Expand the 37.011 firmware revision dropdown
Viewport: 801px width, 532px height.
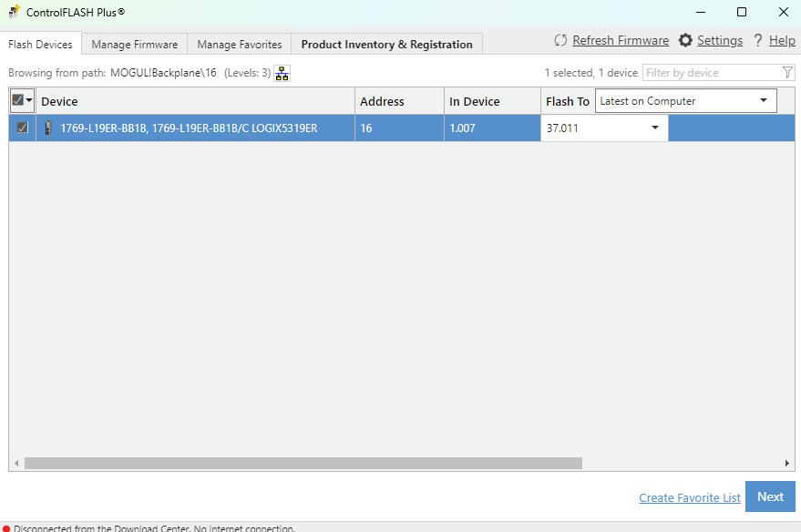click(654, 128)
